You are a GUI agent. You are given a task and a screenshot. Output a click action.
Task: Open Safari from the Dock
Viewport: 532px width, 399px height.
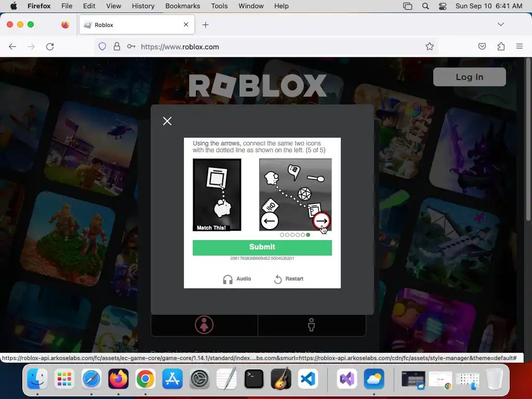coord(91,379)
